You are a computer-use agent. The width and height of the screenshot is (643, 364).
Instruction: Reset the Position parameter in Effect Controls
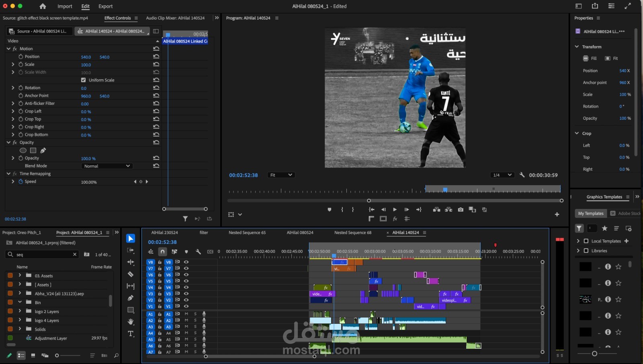point(156,57)
